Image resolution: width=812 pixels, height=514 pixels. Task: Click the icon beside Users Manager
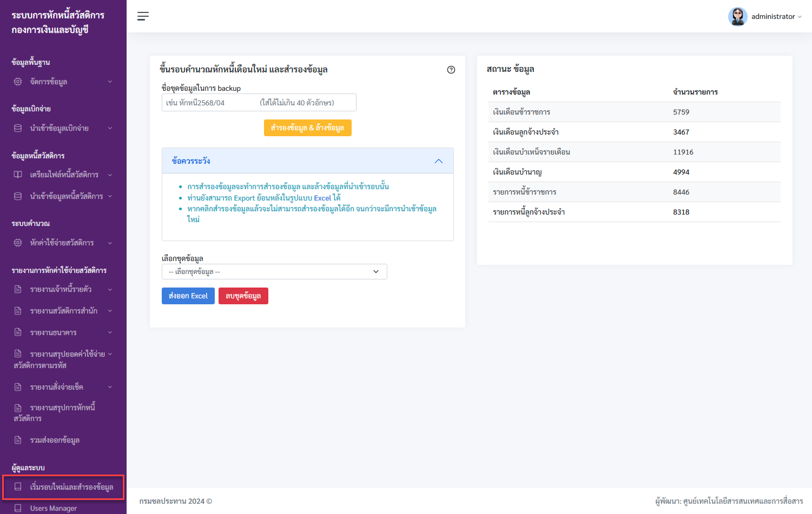point(18,508)
